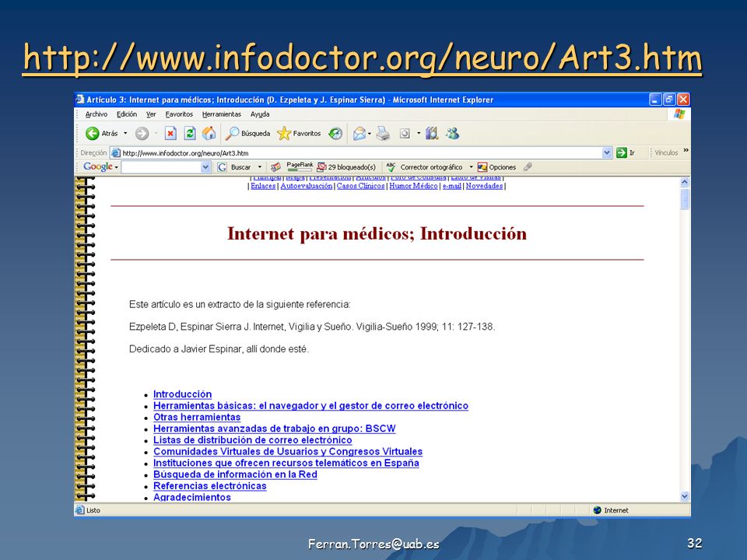Image resolution: width=747 pixels, height=560 pixels.
Task: Click the Atrás back arrow icon
Action: 92,134
